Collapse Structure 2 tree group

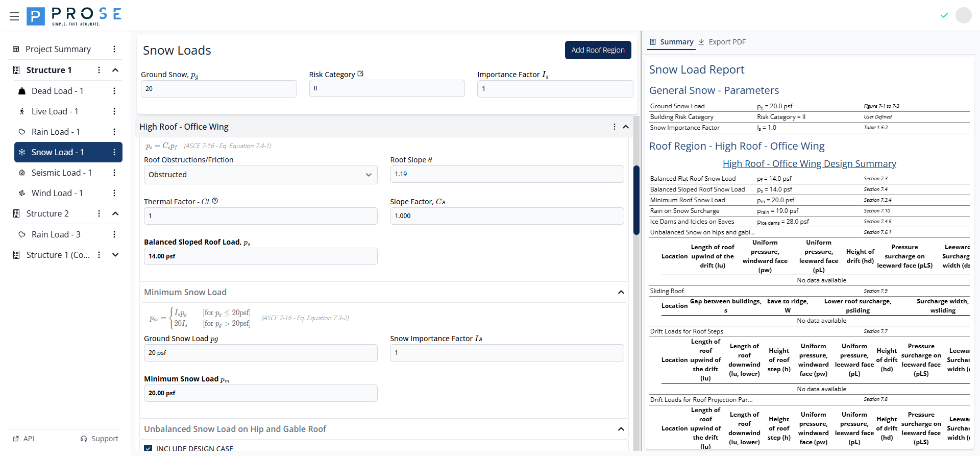[x=115, y=213]
